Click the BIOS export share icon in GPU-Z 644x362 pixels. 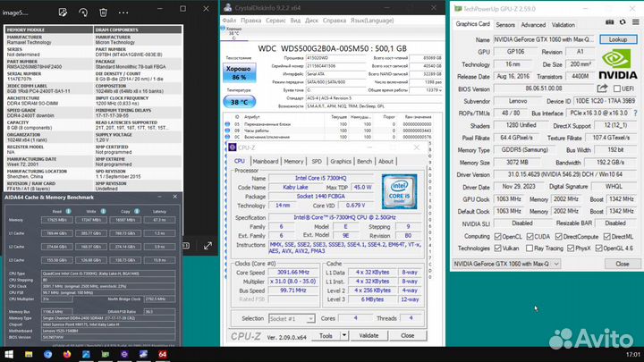click(602, 88)
